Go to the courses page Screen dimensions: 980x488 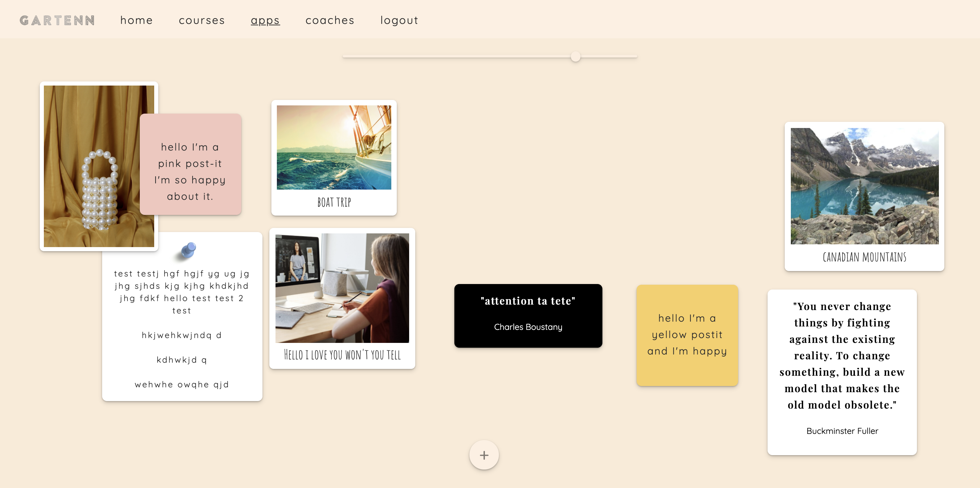point(201,20)
